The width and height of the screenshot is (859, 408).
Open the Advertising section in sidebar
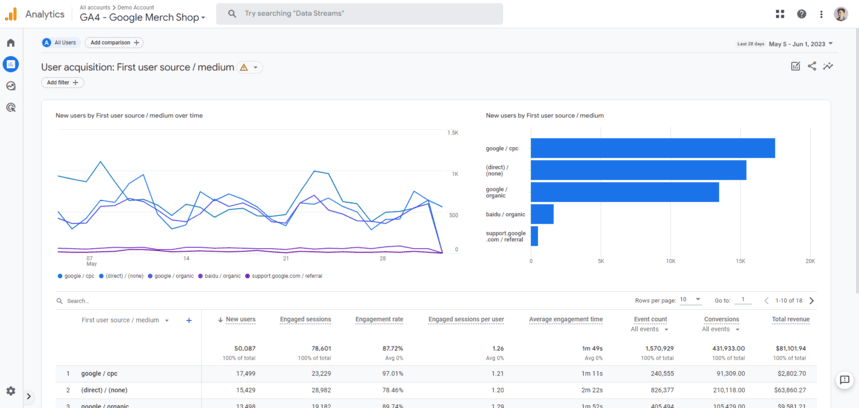[x=11, y=107]
